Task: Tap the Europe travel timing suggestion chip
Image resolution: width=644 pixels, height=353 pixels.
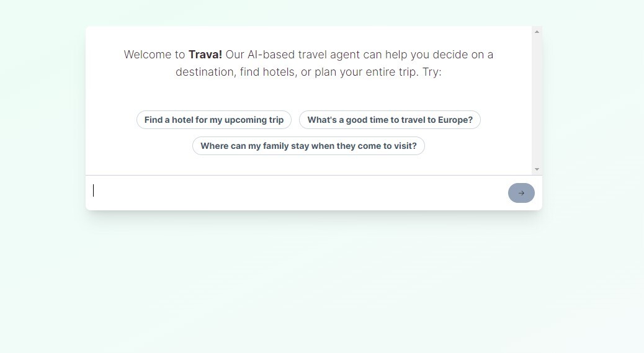Action: [x=390, y=120]
